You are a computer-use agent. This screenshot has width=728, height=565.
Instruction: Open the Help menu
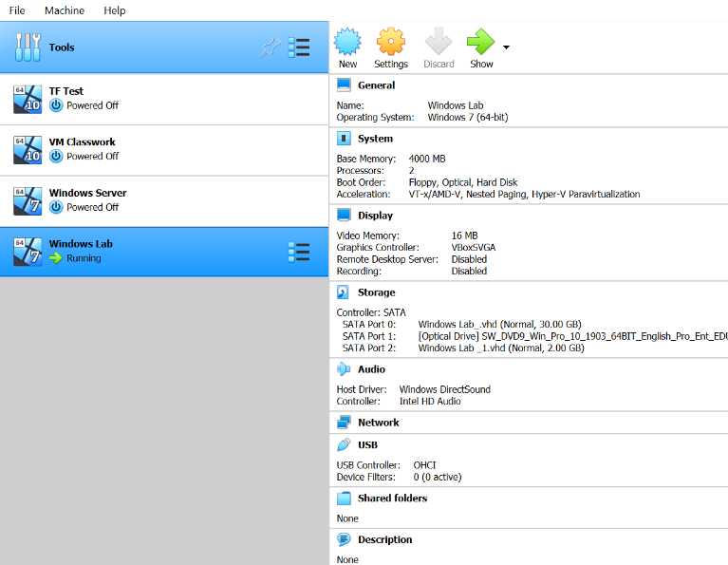pyautogui.click(x=114, y=10)
